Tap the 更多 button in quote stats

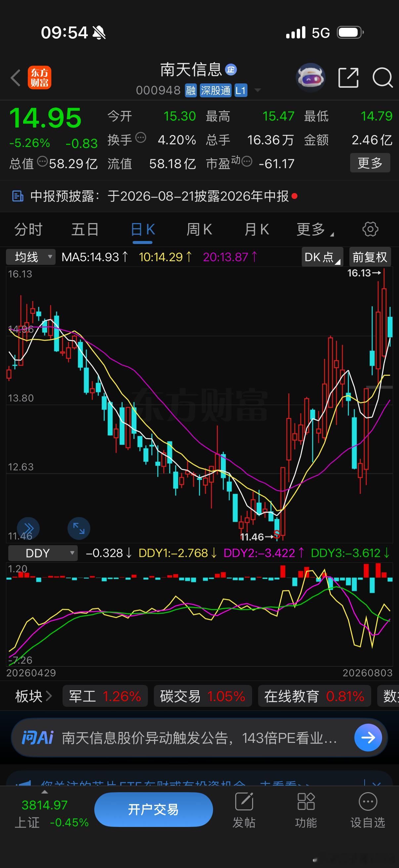[x=370, y=163]
